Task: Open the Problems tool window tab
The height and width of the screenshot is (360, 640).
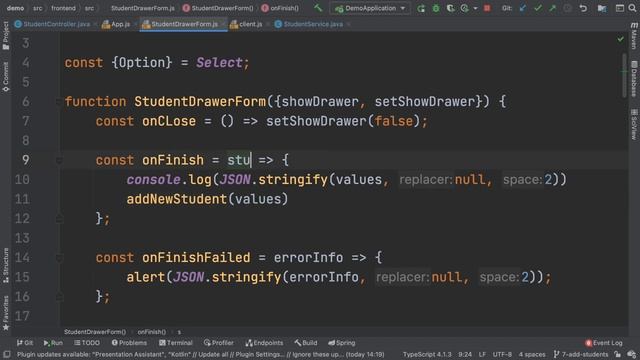Action: click(129, 343)
